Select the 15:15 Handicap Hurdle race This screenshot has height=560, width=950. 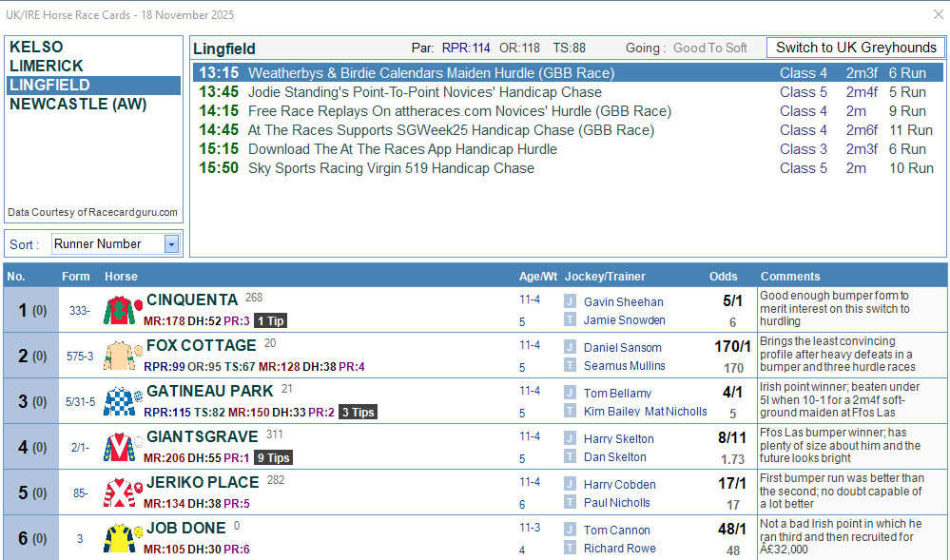[568, 149]
